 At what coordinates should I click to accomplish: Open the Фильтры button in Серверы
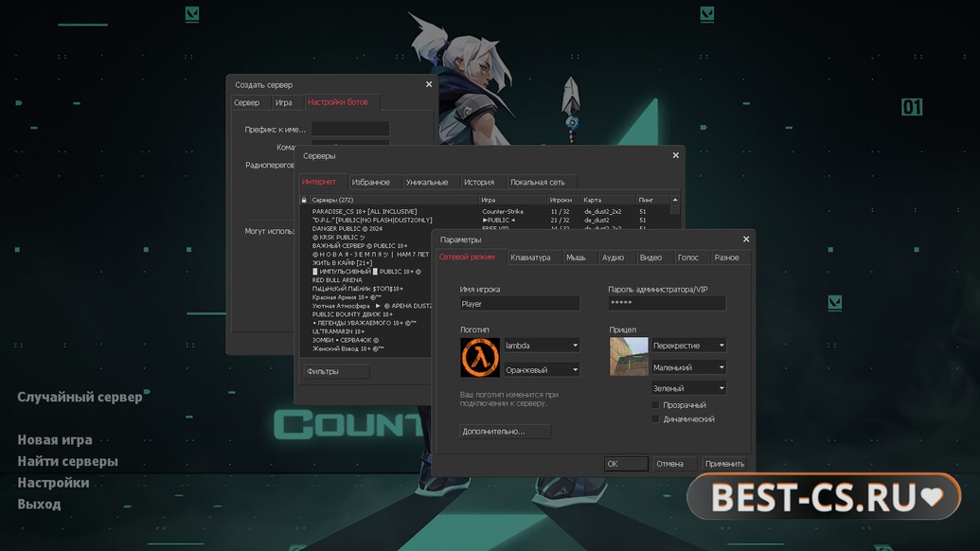tap(336, 371)
